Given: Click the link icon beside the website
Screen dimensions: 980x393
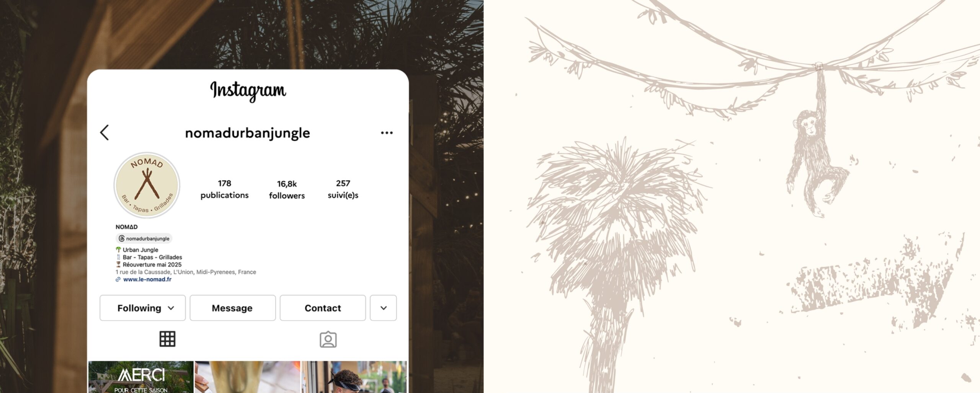Looking at the screenshot, I should click(118, 279).
